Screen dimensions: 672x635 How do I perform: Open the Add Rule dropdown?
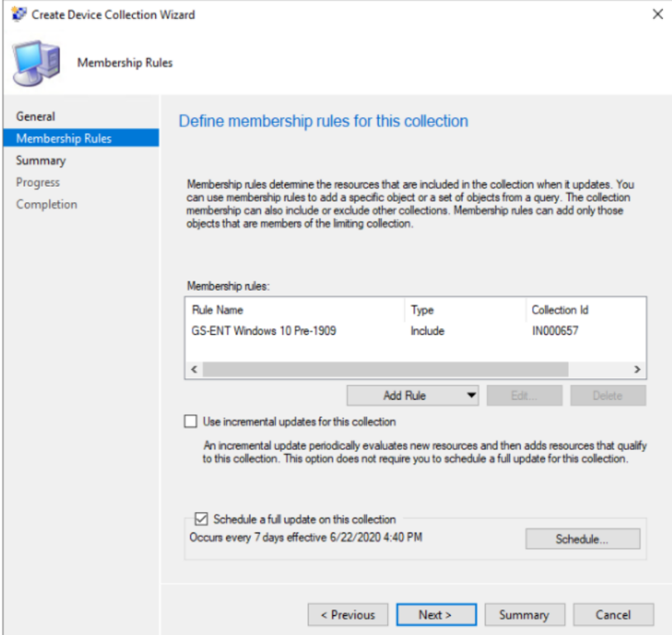(x=413, y=396)
